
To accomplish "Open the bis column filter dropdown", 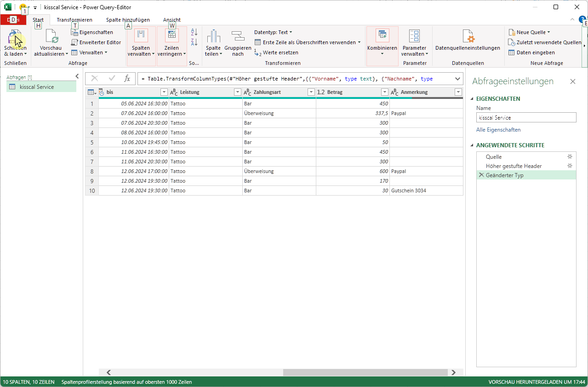I will (164, 92).
